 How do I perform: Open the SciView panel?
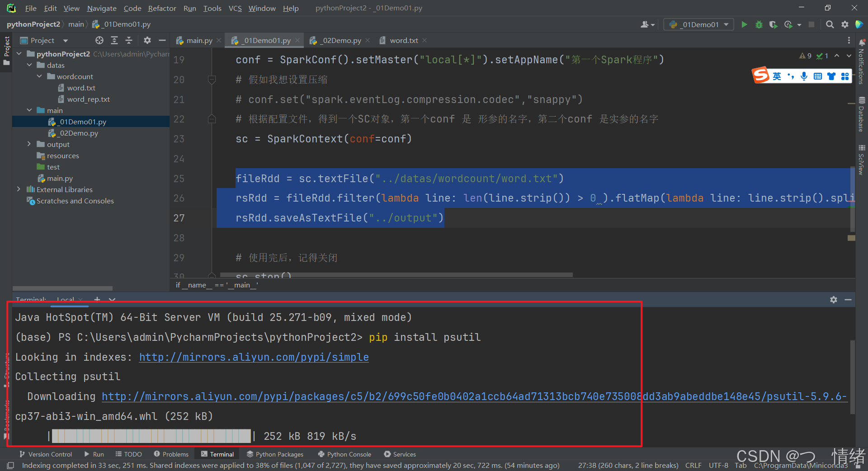point(862,159)
